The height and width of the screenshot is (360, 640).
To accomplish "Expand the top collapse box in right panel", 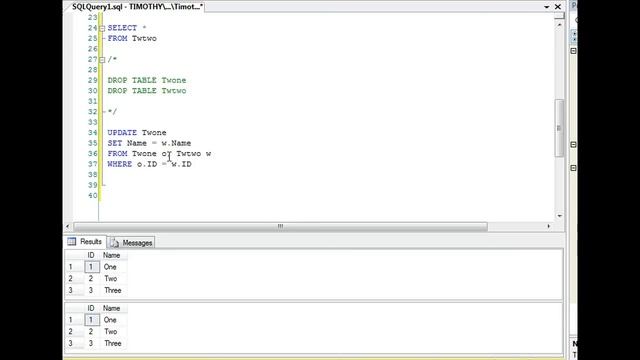I will pyautogui.click(x=573, y=51).
